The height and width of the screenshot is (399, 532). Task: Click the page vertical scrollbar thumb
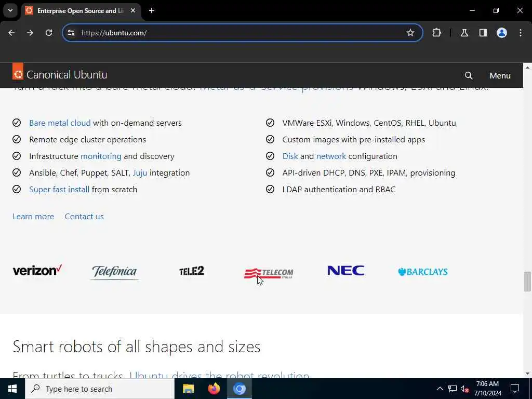coord(527,281)
